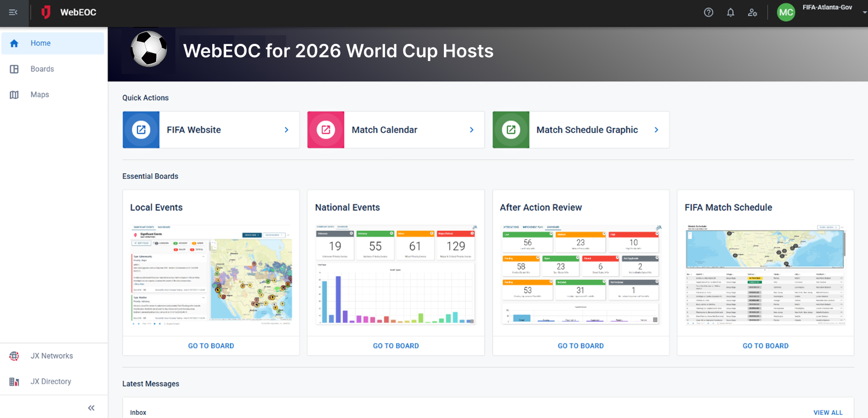The width and height of the screenshot is (868, 418).
Task: Click the National Events card title
Action: [348, 208]
